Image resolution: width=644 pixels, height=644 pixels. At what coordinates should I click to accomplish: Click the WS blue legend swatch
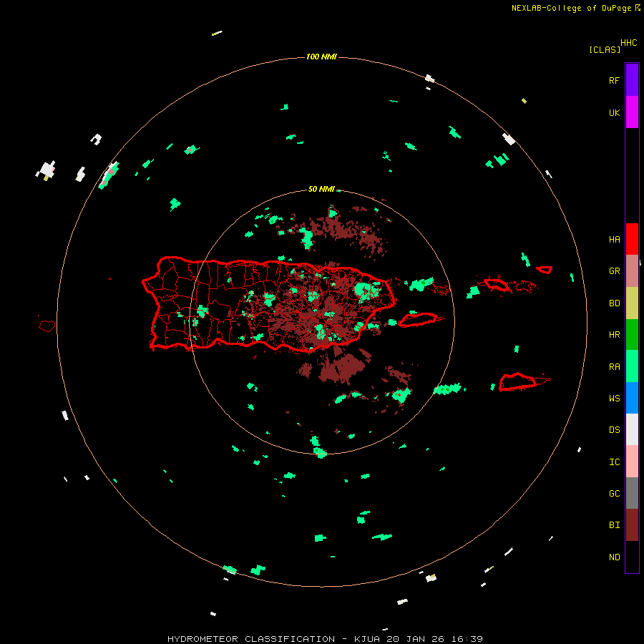pyautogui.click(x=632, y=398)
